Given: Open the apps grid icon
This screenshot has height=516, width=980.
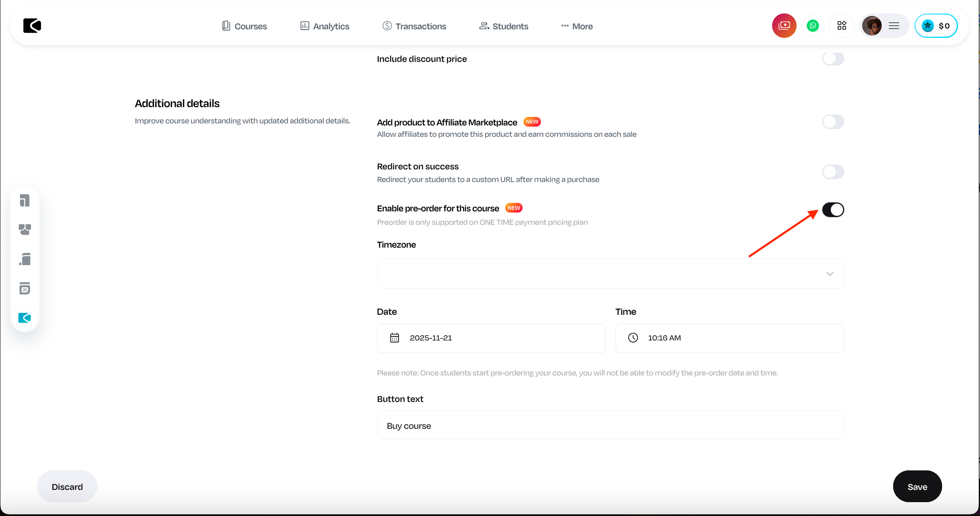Looking at the screenshot, I should click(842, 26).
